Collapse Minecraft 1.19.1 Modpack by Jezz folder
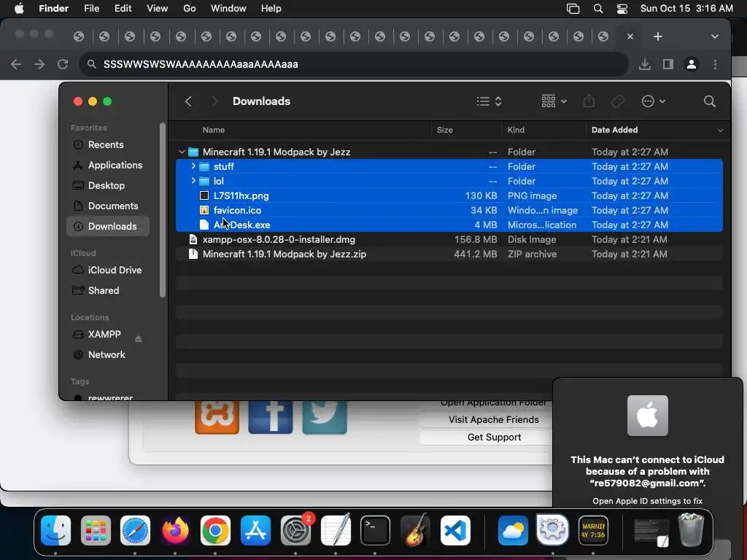The height and width of the screenshot is (560, 747). tap(182, 152)
